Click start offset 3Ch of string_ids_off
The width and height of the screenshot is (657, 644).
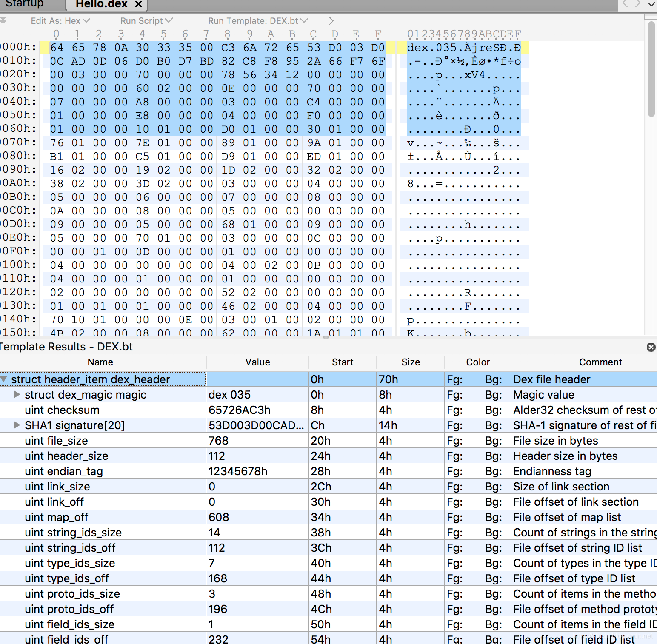(321, 547)
